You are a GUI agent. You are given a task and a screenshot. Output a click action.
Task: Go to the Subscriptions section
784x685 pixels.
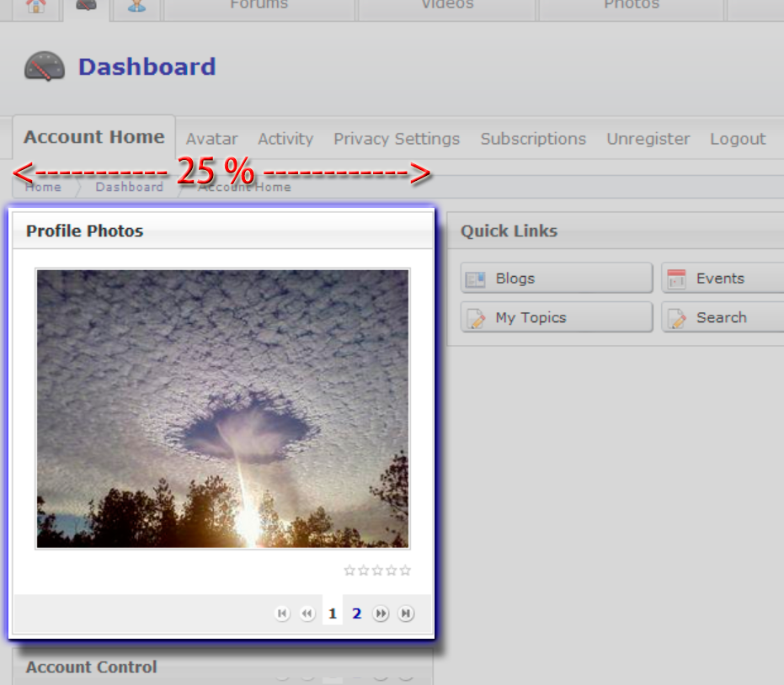click(x=533, y=139)
